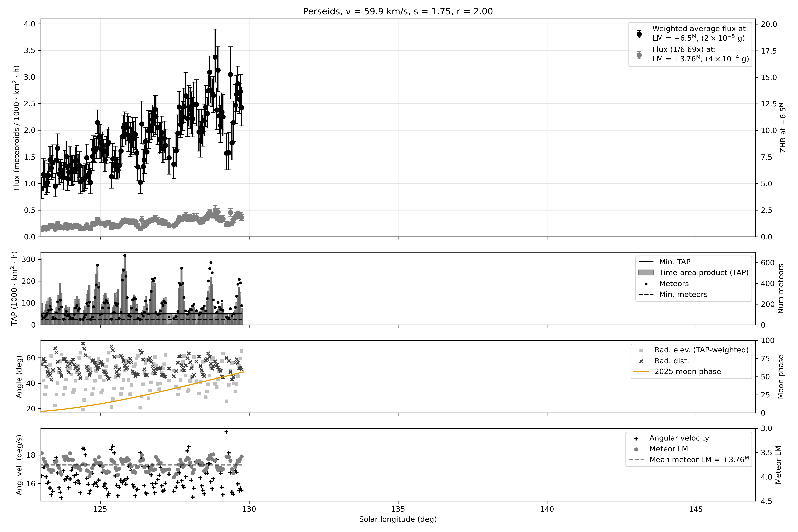The width and height of the screenshot is (798, 532).
Task: Select 'Time-area product (TAP)' legend entry
Action: point(704,273)
